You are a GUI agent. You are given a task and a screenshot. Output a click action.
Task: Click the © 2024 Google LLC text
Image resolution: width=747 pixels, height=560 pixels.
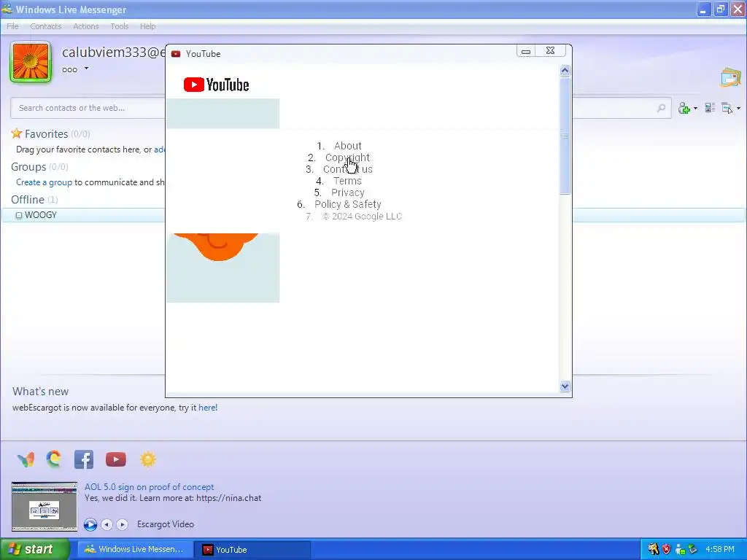pos(362,216)
